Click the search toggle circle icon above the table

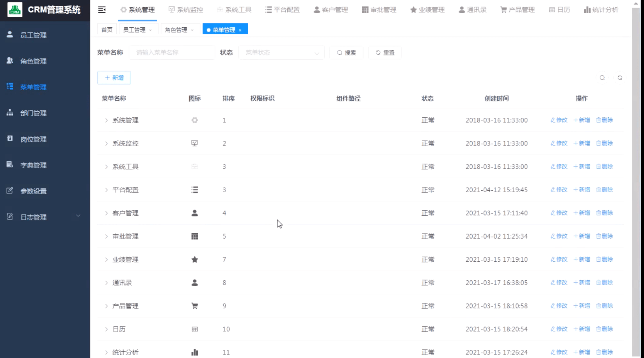(602, 78)
